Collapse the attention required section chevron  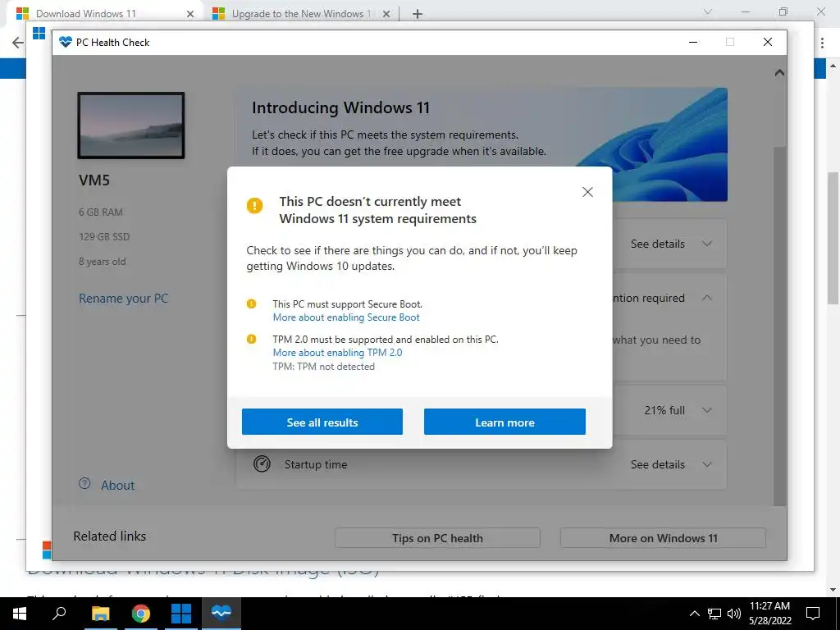tap(707, 298)
